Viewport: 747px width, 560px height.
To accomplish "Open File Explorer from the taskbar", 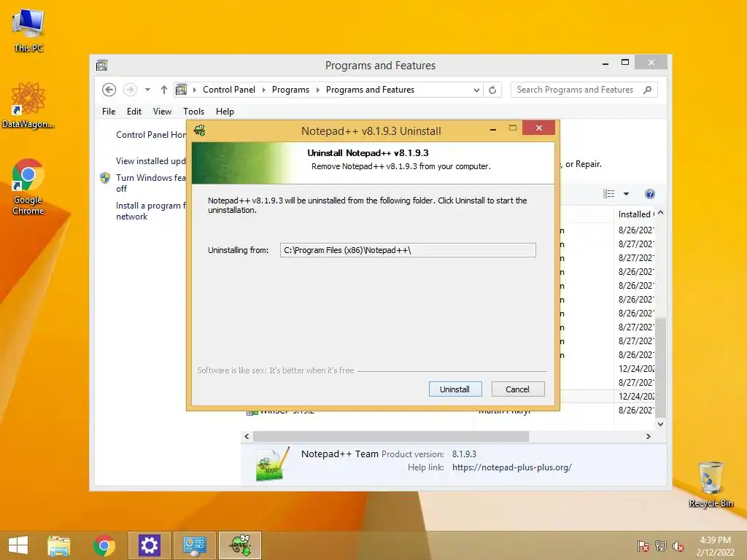I will pos(58,545).
